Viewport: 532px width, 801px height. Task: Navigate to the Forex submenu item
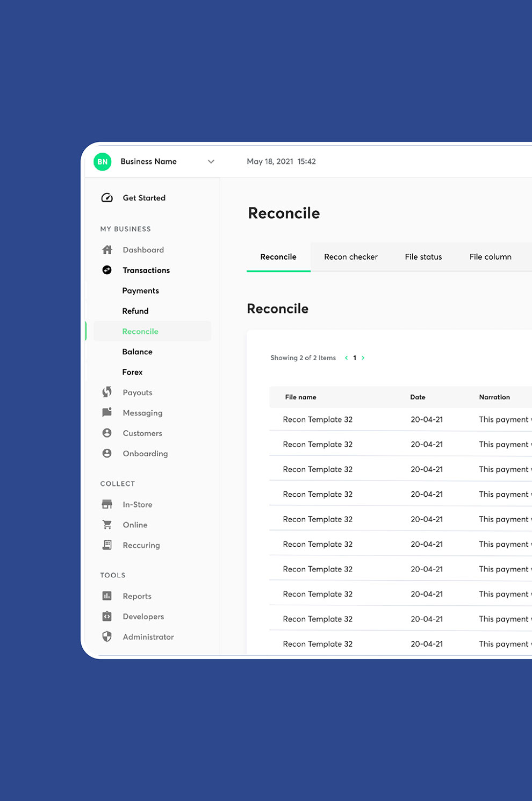(x=132, y=372)
